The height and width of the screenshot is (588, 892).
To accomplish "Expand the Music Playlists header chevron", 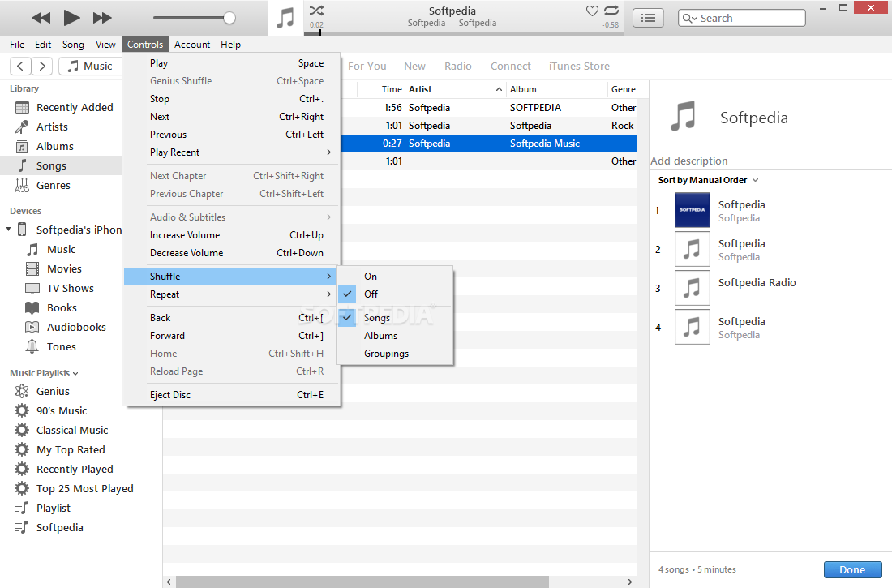I will (75, 374).
